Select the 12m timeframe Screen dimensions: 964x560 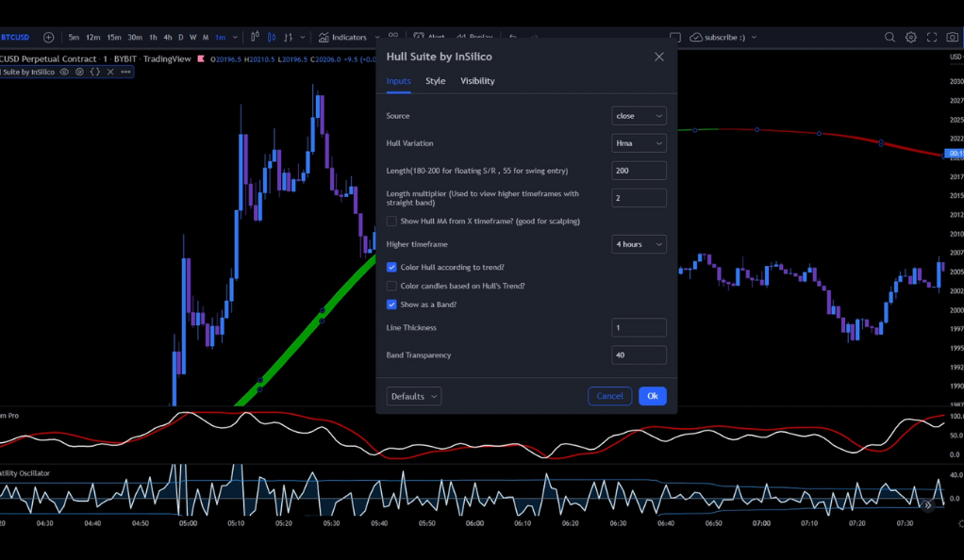click(92, 38)
